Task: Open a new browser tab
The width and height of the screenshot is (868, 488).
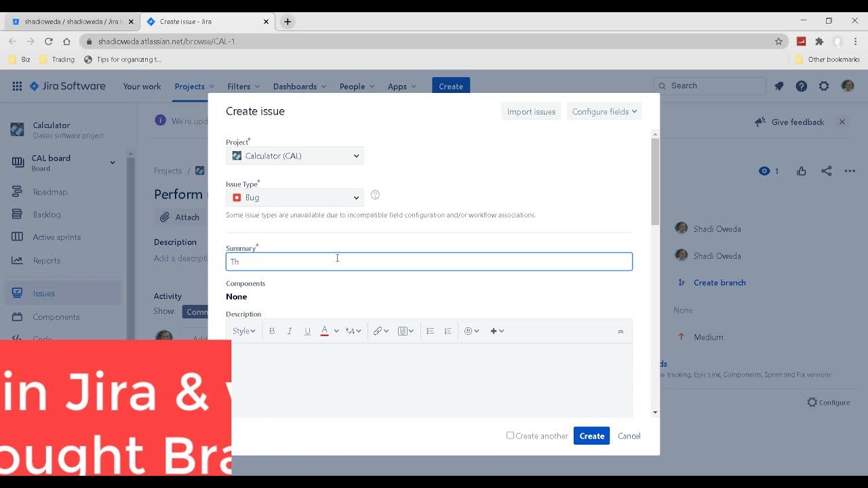Action: [x=288, y=22]
